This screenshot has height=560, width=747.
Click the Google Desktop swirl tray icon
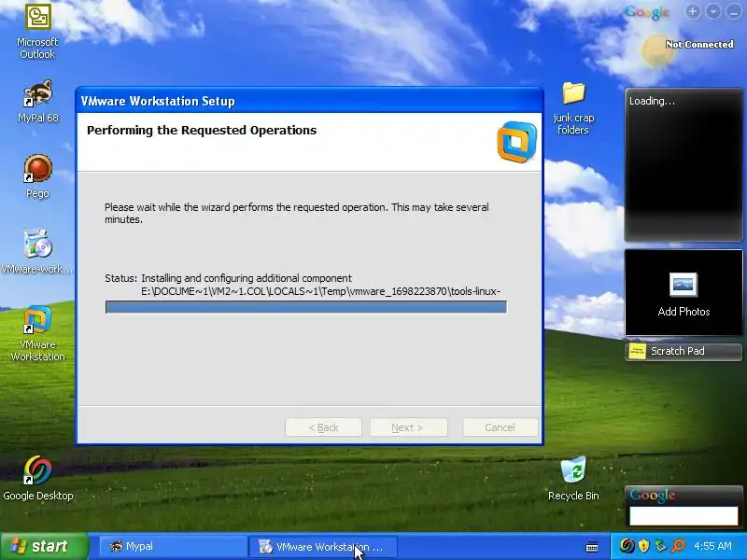(x=627, y=546)
